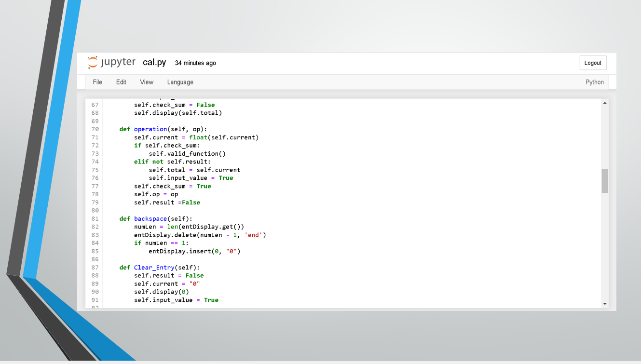Click the Jupyter logo
This screenshot has height=364, width=641.
coord(111,62)
